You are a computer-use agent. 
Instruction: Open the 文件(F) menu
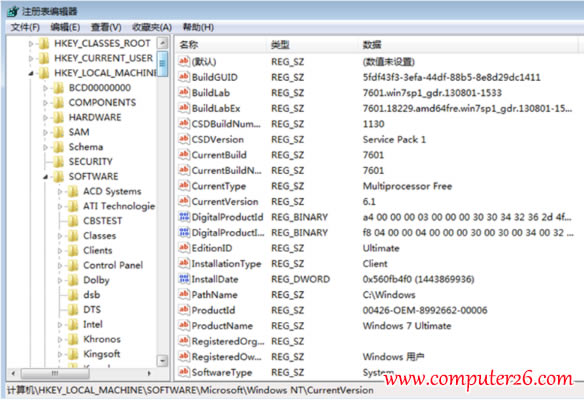[25, 27]
